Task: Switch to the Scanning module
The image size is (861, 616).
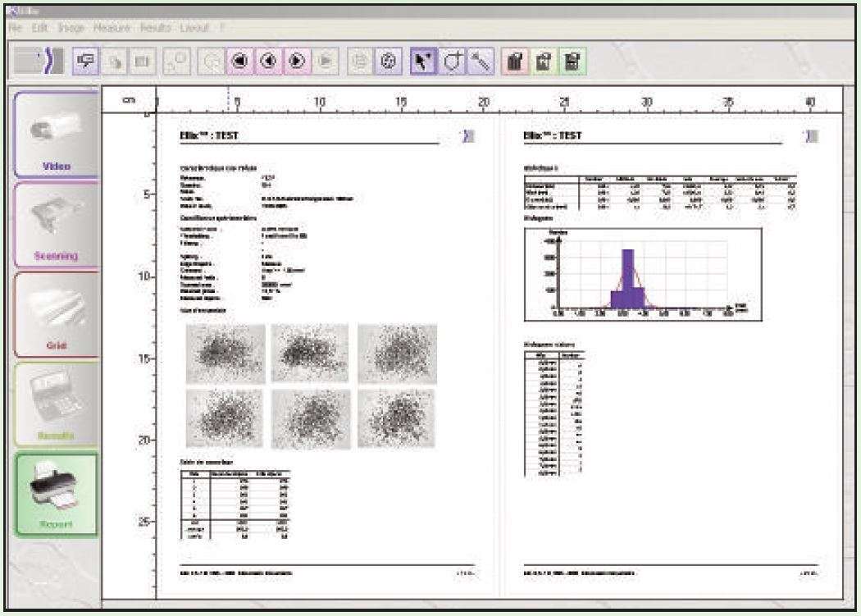Action: coord(56,223)
